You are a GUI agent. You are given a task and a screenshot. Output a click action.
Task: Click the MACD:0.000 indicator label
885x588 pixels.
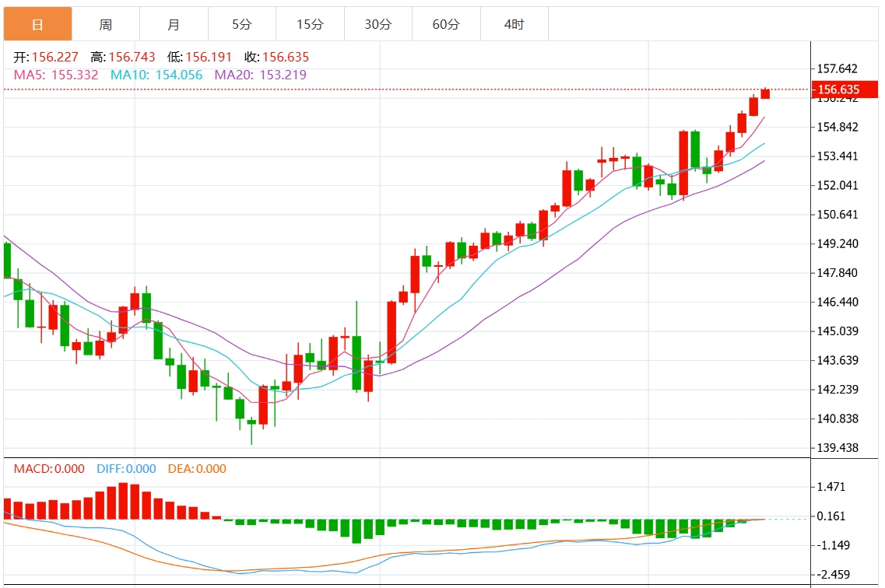point(49,469)
